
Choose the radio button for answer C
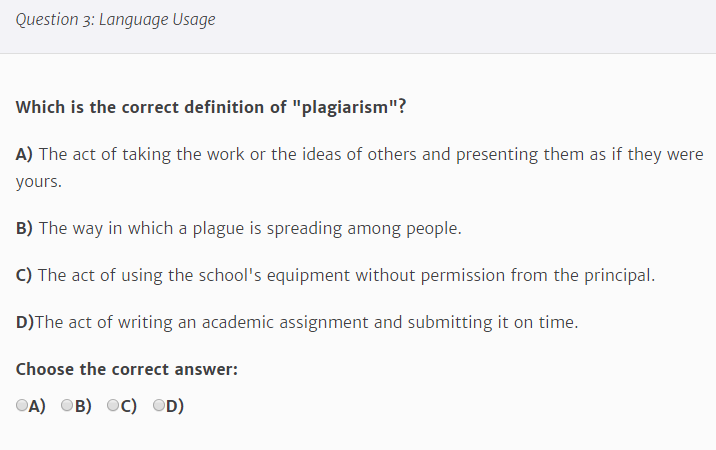[x=113, y=406]
